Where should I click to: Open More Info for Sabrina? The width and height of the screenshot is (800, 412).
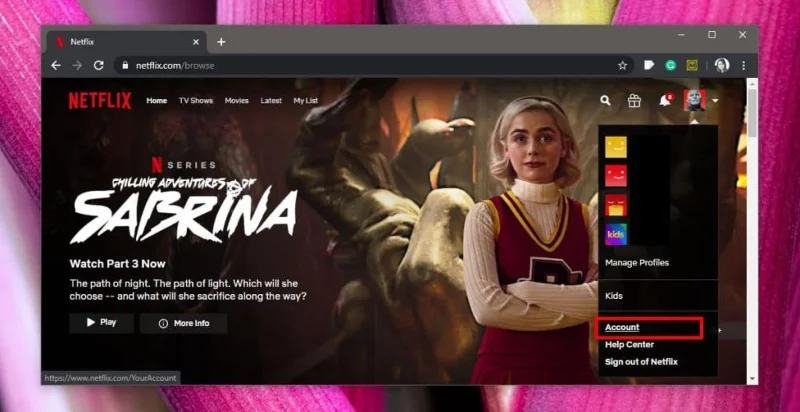click(x=184, y=323)
